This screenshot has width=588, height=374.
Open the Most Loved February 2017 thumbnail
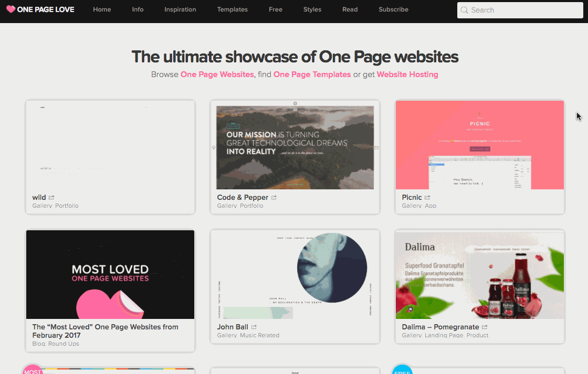coord(110,274)
